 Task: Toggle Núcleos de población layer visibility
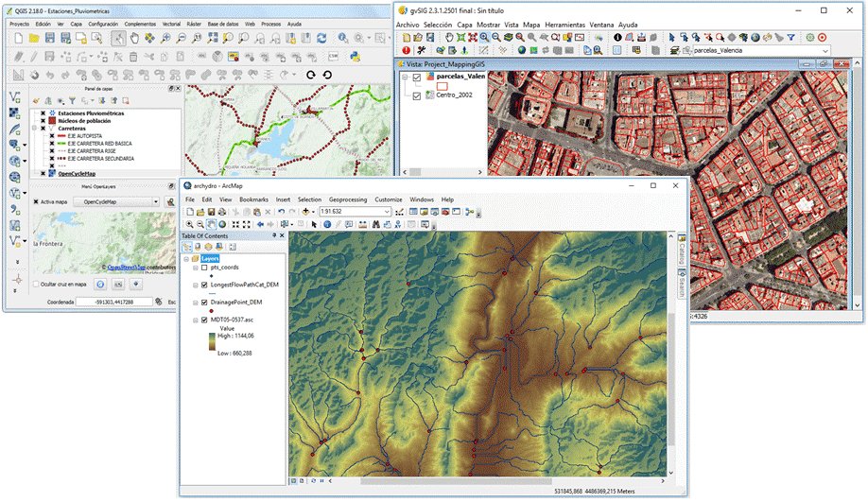pos(43,121)
